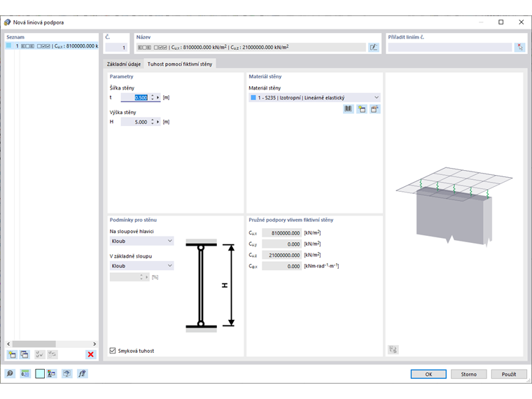Close the Nová liniová podpora dialog
The height and width of the screenshot is (399, 532).
[x=521, y=22]
